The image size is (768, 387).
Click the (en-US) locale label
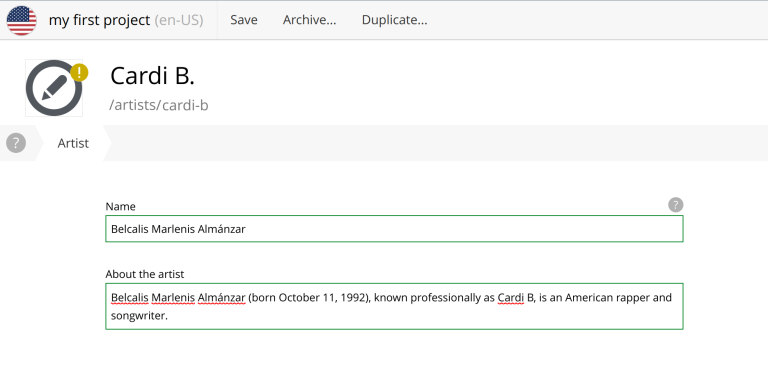pyautogui.click(x=179, y=20)
